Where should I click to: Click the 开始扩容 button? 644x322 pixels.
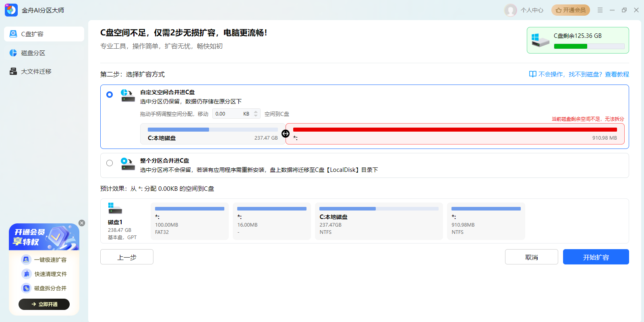click(x=596, y=257)
